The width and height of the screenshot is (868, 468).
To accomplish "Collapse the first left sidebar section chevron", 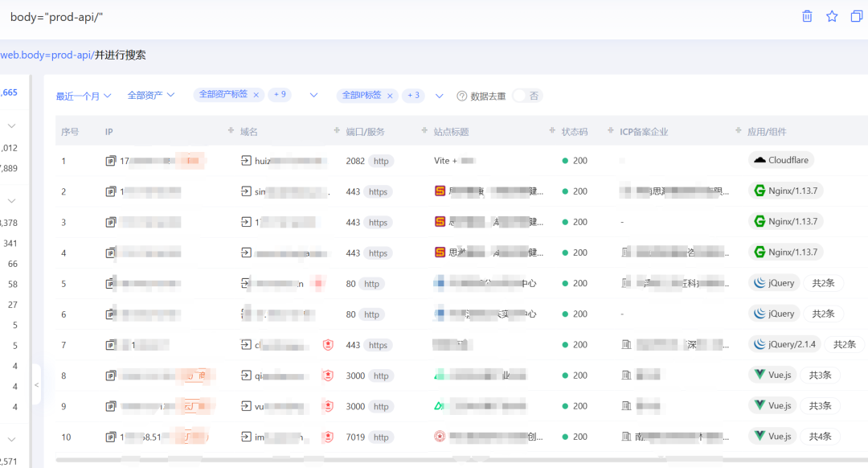I will point(11,126).
